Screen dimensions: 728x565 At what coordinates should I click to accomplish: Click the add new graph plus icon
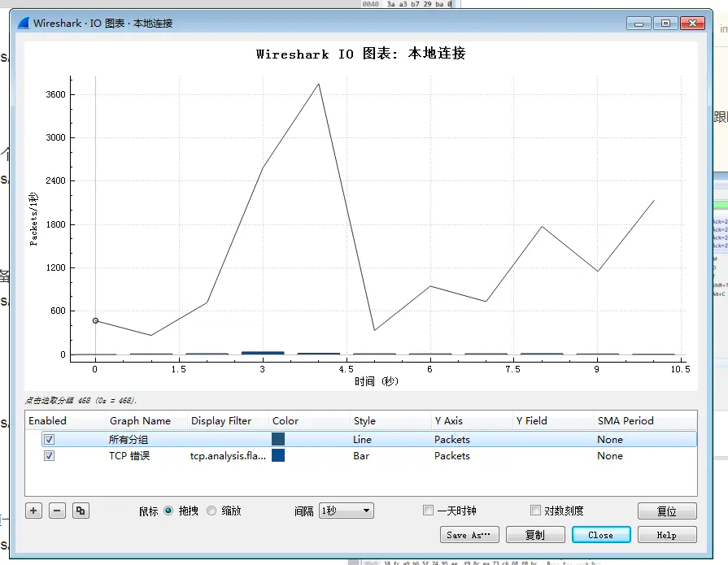pos(33,511)
